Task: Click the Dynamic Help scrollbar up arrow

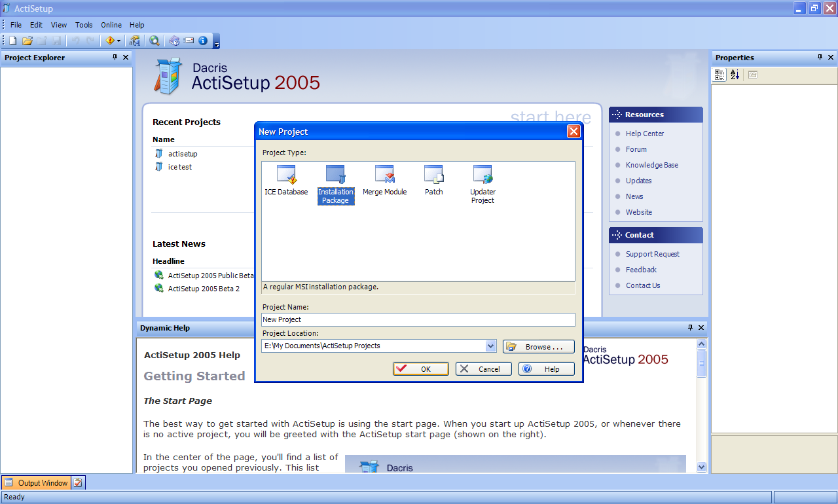Action: point(702,344)
